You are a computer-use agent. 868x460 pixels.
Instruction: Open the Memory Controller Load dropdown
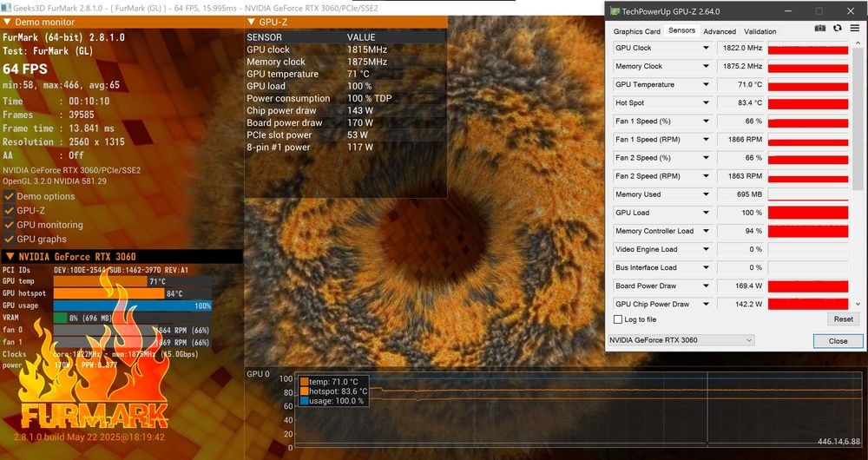(706, 231)
